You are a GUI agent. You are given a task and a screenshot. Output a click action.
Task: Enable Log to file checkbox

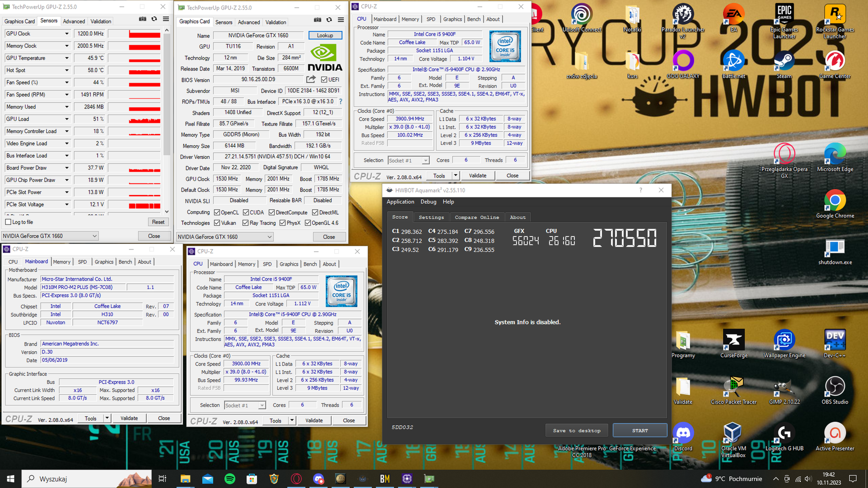click(x=8, y=222)
